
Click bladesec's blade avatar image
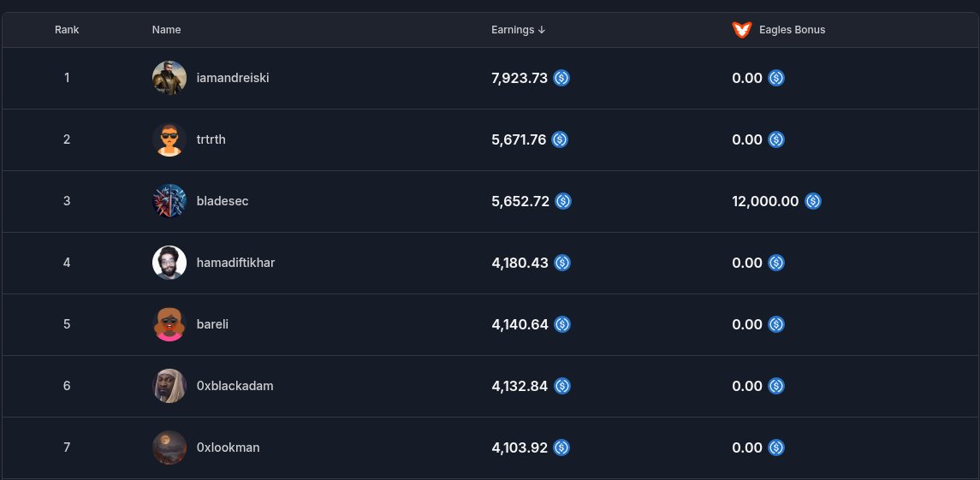[169, 201]
